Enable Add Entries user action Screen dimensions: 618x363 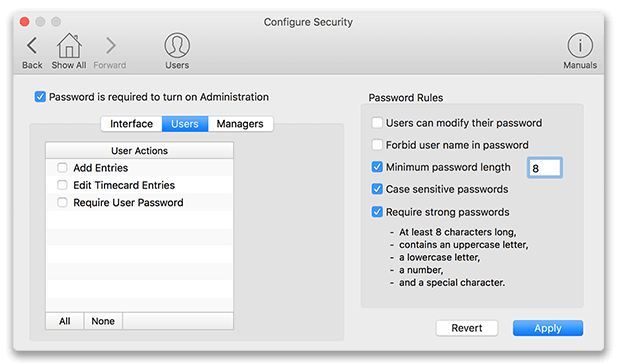click(x=62, y=168)
